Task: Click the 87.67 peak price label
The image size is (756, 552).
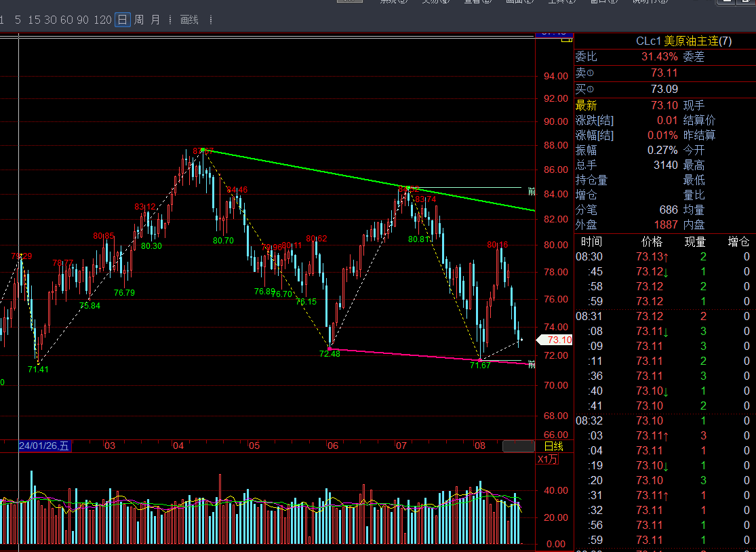Action: pyautogui.click(x=203, y=151)
